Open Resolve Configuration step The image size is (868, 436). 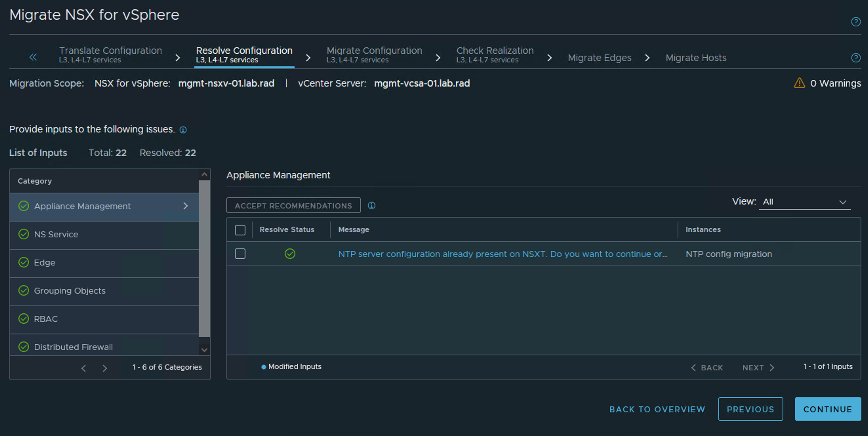pyautogui.click(x=244, y=54)
